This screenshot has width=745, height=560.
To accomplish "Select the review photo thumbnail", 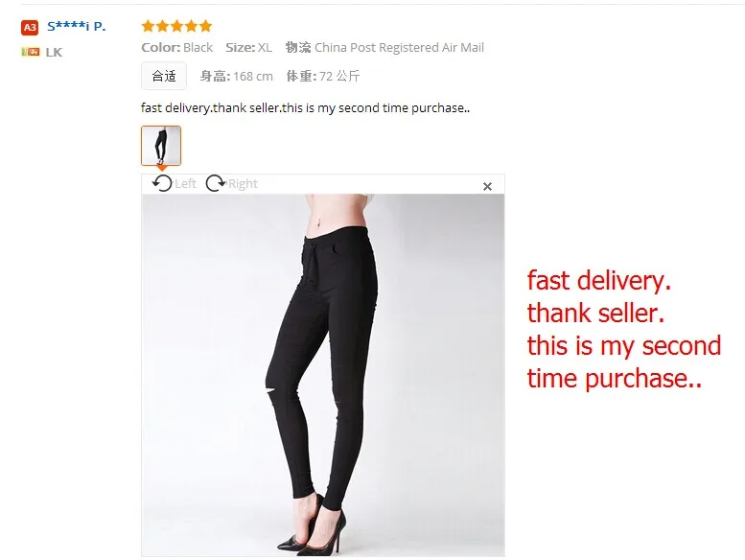I will pyautogui.click(x=161, y=146).
